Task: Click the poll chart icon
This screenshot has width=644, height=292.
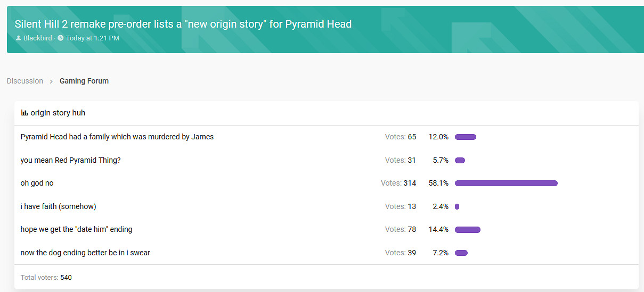Action: click(x=25, y=113)
